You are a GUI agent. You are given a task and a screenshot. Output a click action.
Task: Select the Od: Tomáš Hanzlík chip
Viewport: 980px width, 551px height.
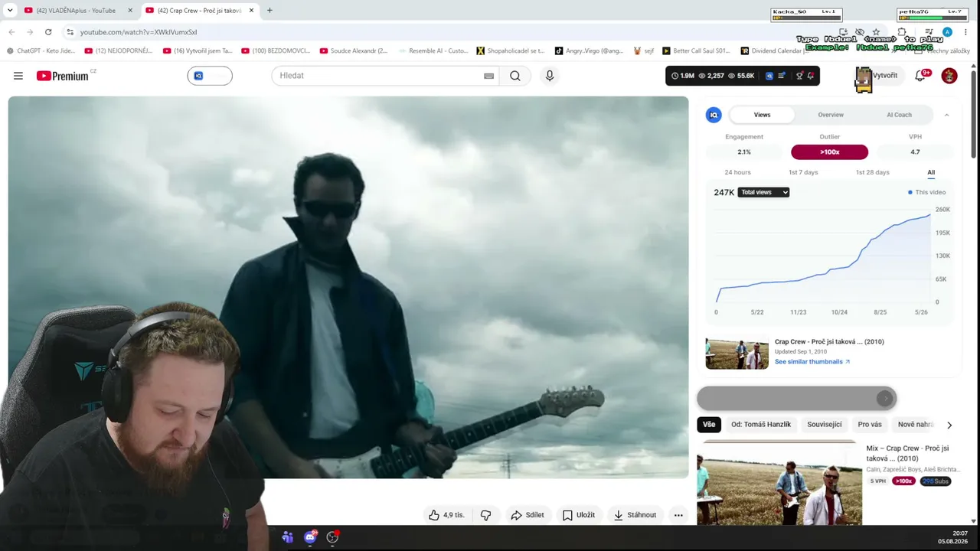(x=761, y=424)
